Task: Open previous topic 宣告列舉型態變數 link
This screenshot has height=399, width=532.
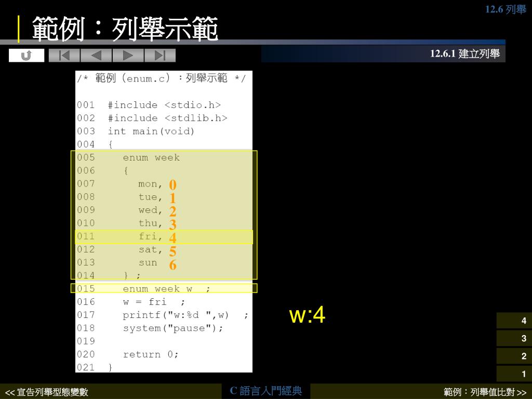Action: [x=46, y=392]
